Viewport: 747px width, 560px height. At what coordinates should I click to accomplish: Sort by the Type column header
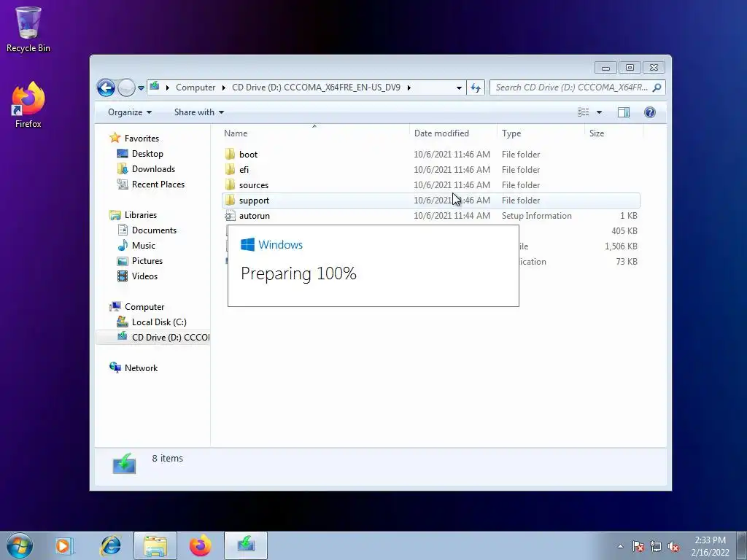pyautogui.click(x=541, y=133)
